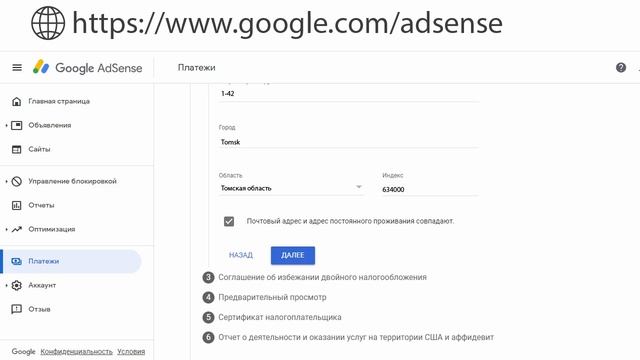The image size is (640, 360).
Task: Click the Город city input field
Action: click(348, 142)
